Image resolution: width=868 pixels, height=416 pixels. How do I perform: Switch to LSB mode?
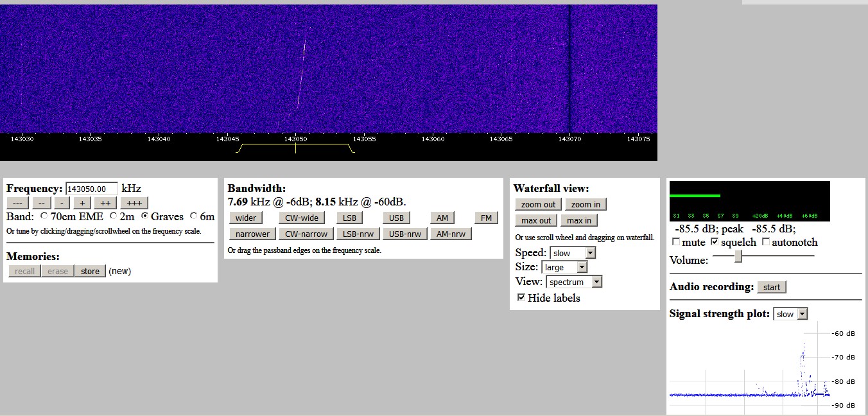point(350,218)
